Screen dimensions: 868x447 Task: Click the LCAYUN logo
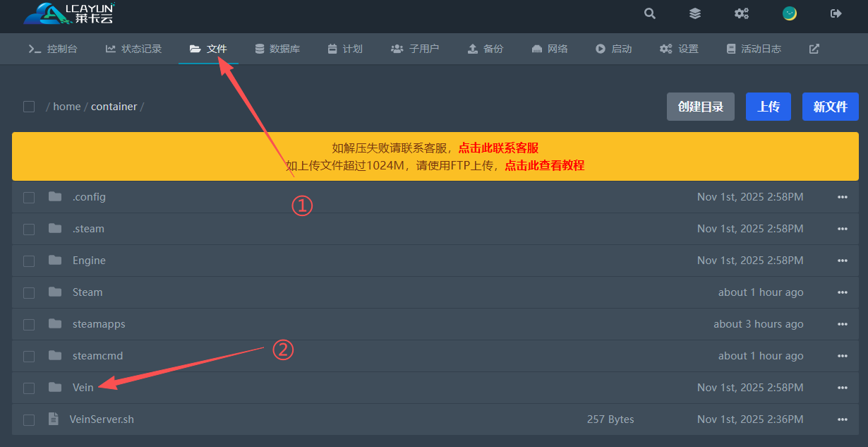[x=68, y=13]
